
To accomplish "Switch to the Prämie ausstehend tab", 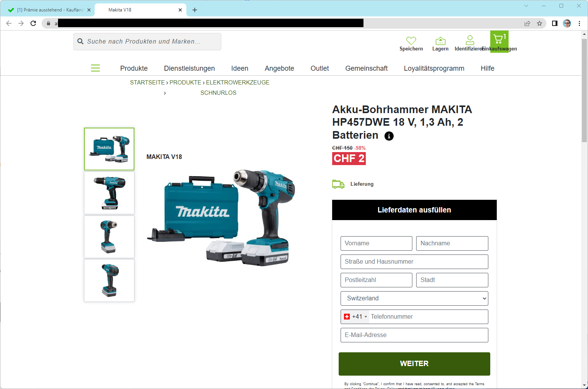I will [49, 10].
